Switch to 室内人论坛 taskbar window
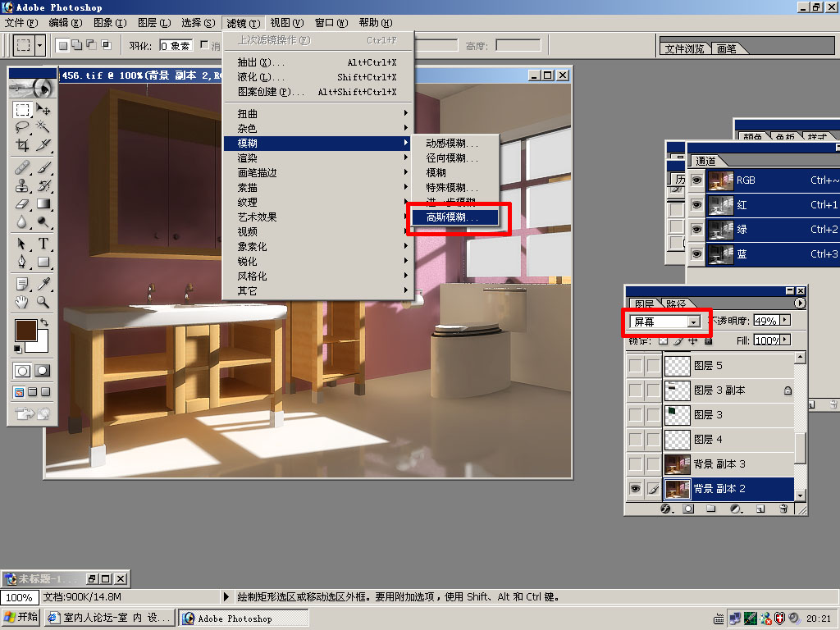Image resolution: width=840 pixels, height=630 pixels. click(110, 618)
